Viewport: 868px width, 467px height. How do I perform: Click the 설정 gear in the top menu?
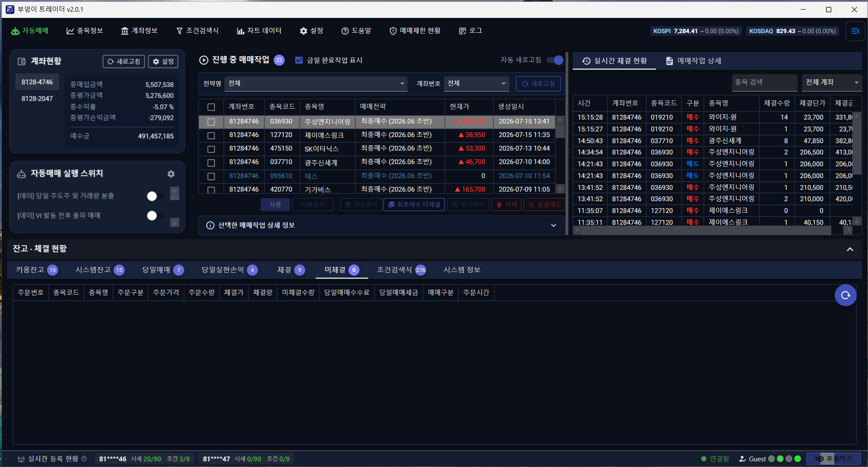[311, 31]
